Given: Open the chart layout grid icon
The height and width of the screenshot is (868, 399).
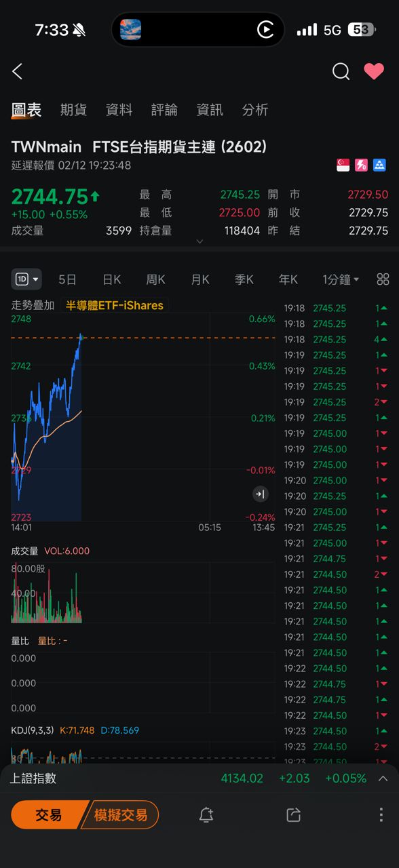Looking at the screenshot, I should pos(383,279).
